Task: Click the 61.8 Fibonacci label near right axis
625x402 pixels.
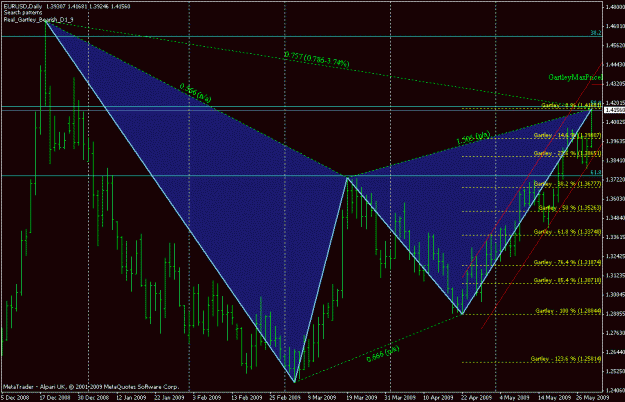Action: coord(596,172)
